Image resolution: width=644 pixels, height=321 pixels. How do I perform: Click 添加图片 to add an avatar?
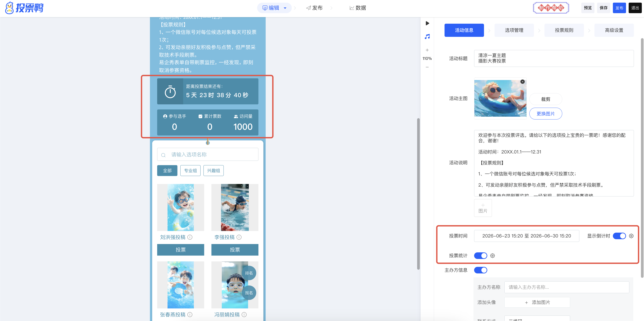click(537, 302)
